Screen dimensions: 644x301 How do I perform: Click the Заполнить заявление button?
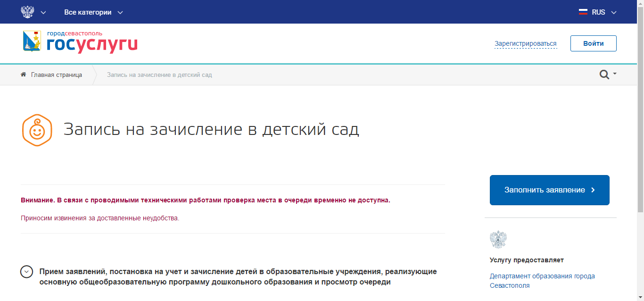click(550, 190)
